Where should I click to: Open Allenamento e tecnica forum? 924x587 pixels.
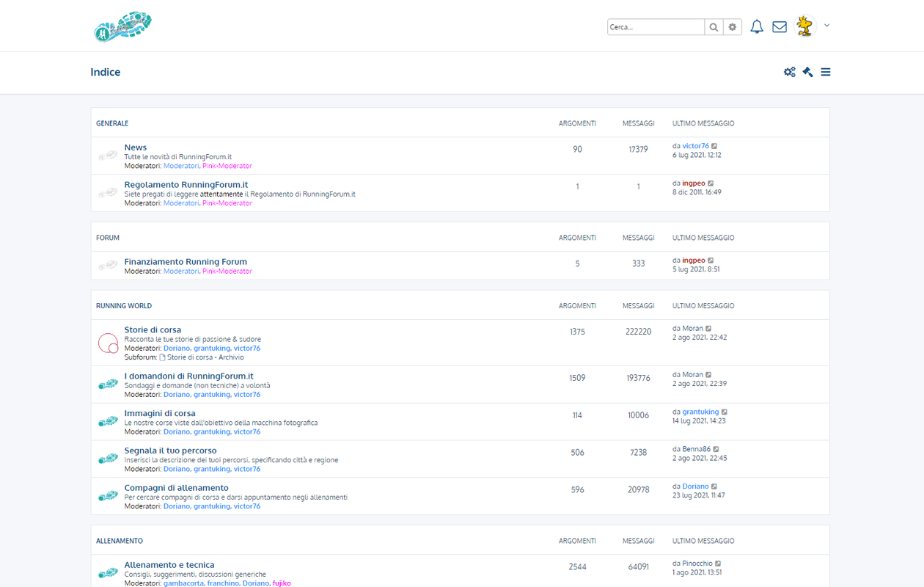169,565
